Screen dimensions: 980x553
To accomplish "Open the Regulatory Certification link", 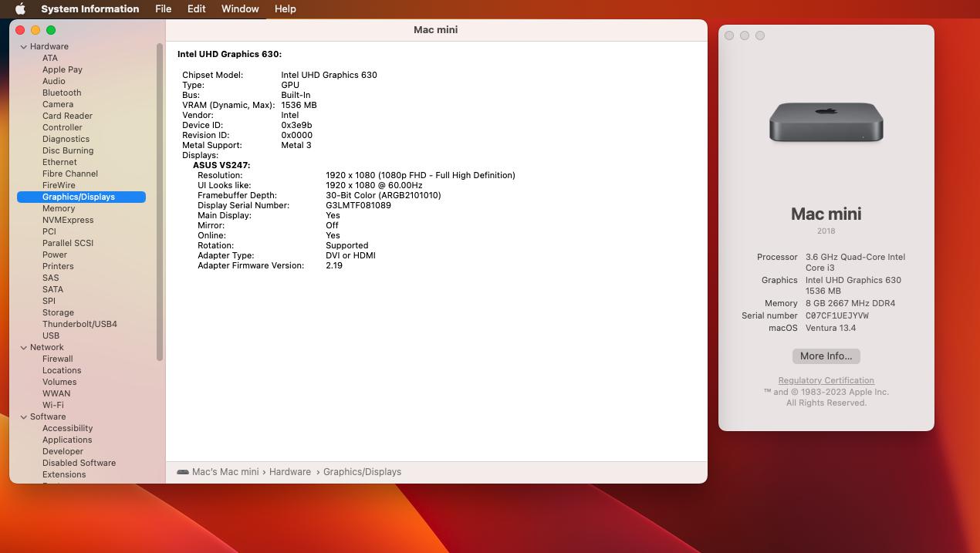I will click(826, 380).
